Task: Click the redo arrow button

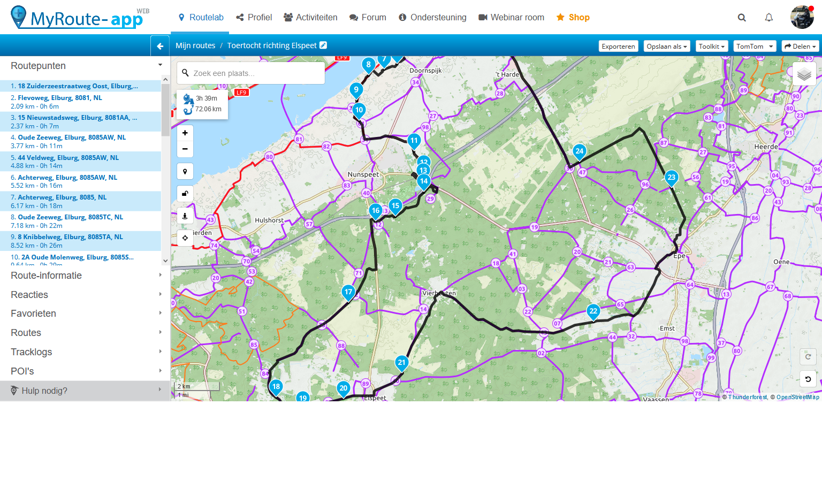Action: 808,356
